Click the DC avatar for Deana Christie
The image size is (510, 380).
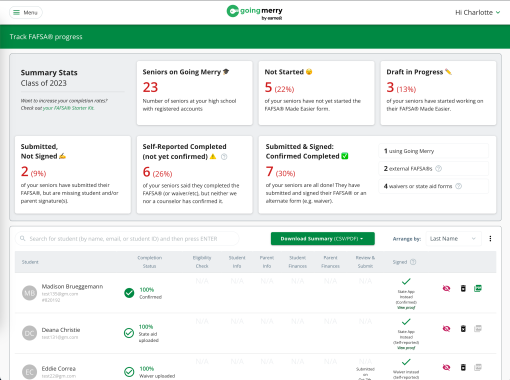[x=29, y=333]
